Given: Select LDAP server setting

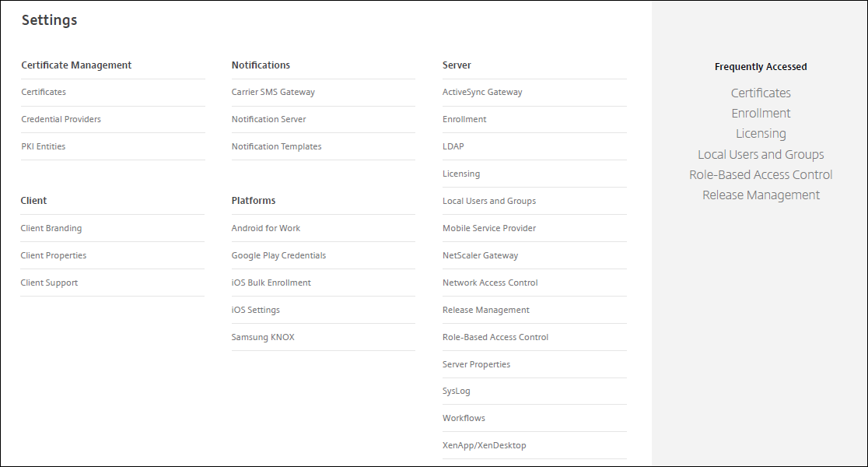Looking at the screenshot, I should 453,146.
